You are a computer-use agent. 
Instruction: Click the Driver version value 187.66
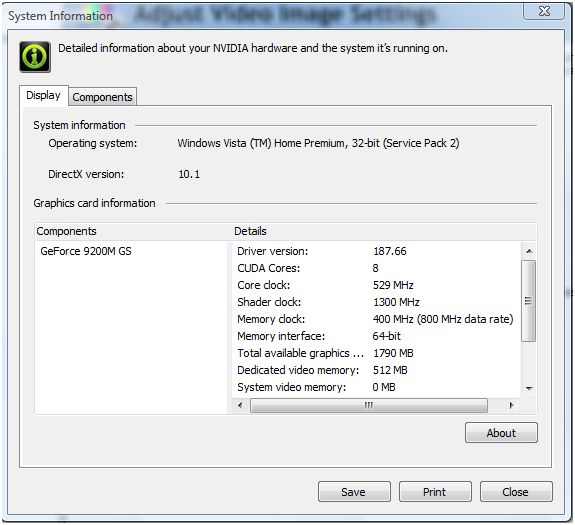coord(390,251)
